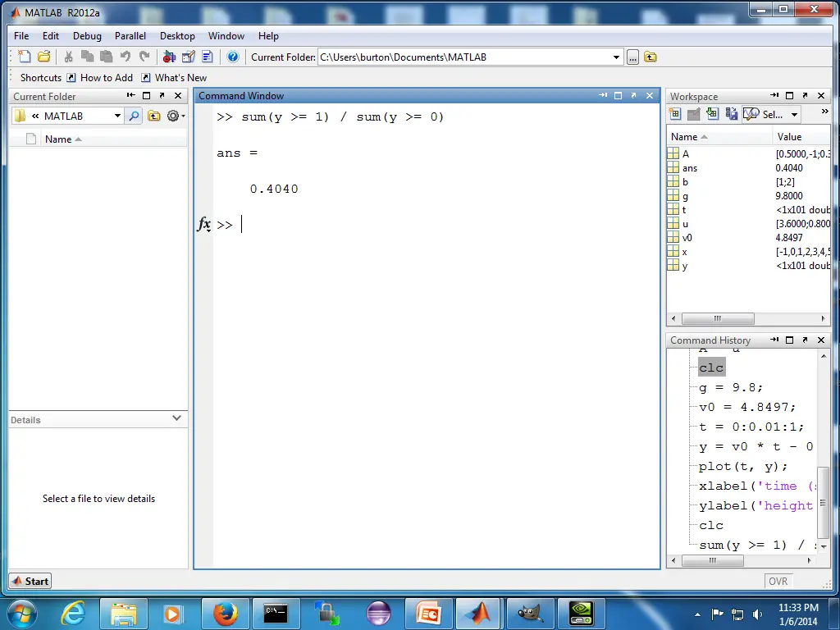This screenshot has width=840, height=630.
Task: Go up one folder level icon in toolbar
Action: (651, 57)
